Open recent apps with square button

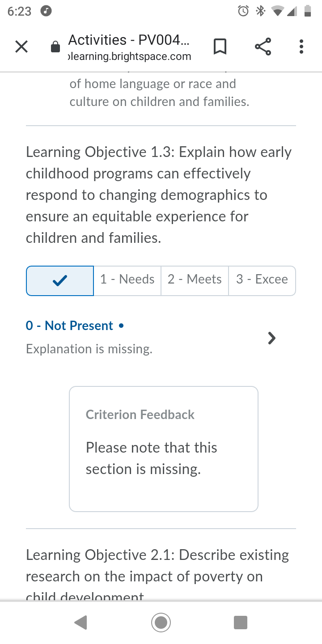pos(241,622)
